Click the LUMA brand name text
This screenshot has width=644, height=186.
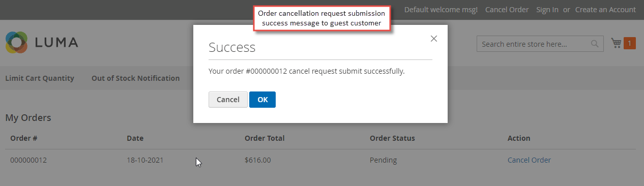pos(56,43)
